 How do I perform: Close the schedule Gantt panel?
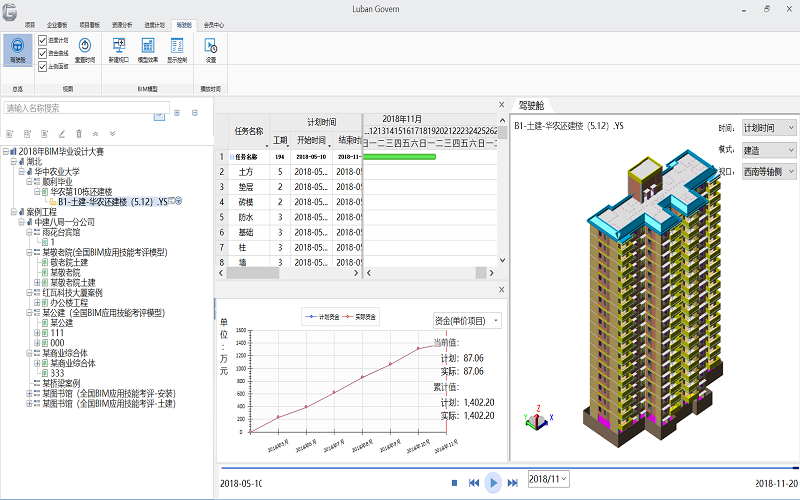coord(502,105)
